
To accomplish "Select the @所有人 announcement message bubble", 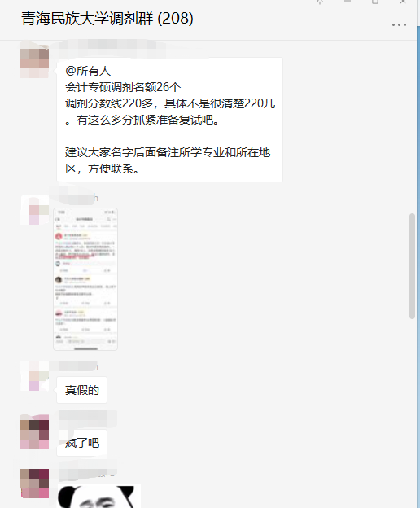I will point(169,120).
